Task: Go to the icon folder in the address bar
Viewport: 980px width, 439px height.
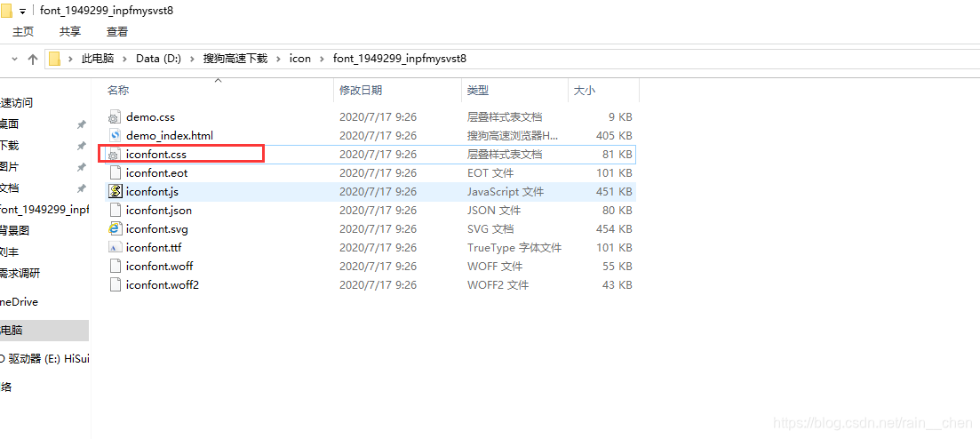Action: point(300,59)
